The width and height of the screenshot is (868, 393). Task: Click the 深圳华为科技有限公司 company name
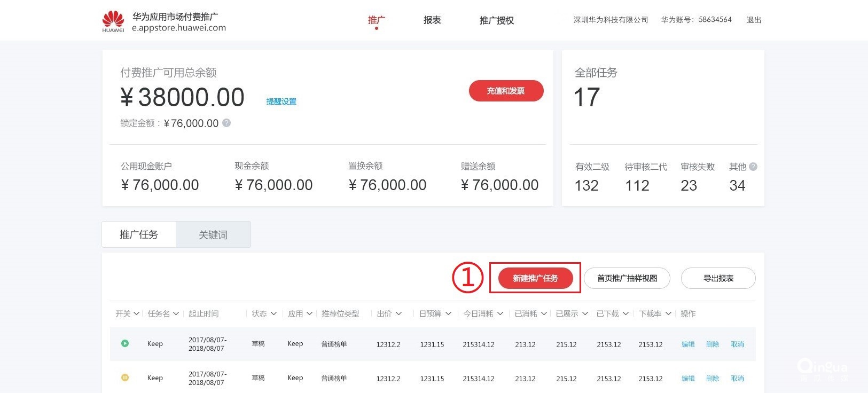[611, 20]
